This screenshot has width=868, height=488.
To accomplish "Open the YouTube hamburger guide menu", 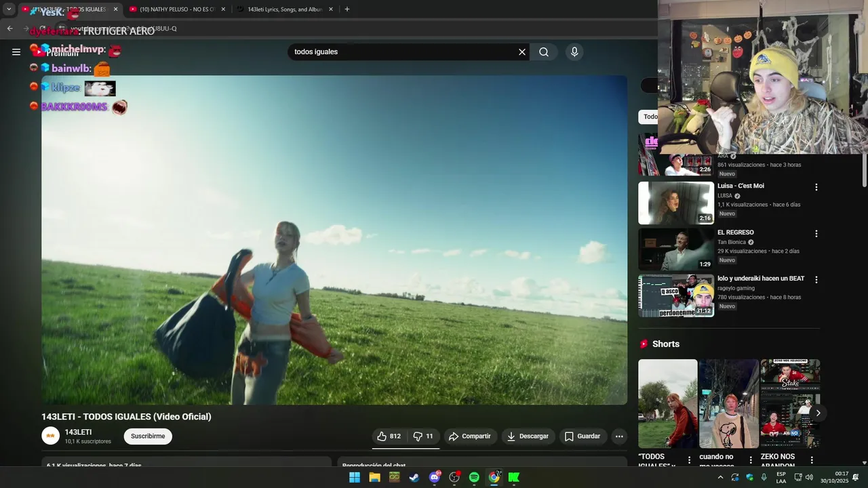I will (16, 52).
